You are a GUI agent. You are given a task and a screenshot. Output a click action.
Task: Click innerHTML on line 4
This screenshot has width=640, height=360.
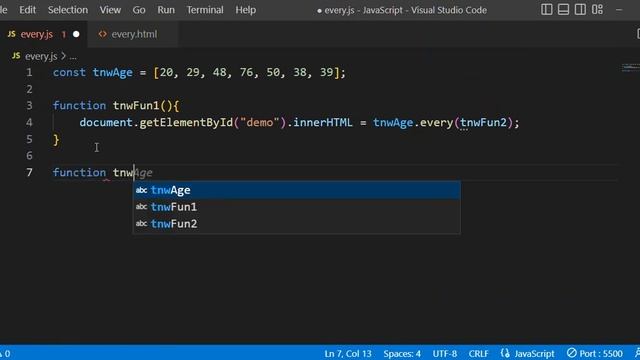click(323, 122)
